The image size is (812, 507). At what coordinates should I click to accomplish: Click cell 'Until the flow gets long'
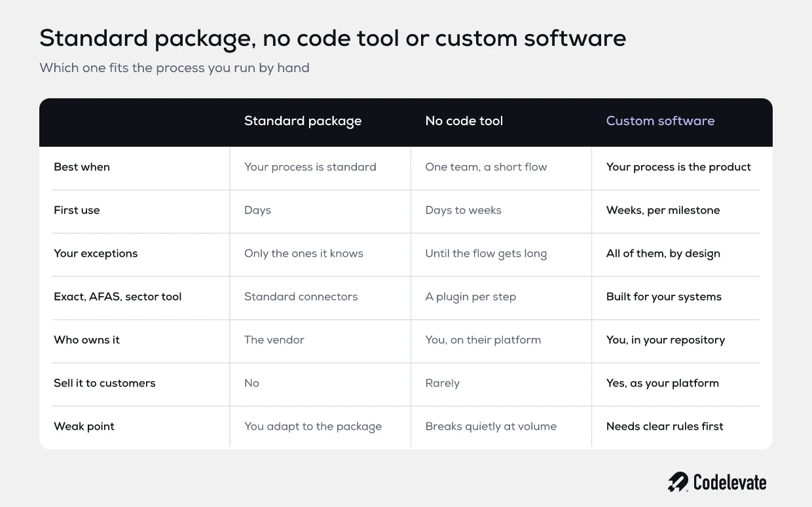486,254
